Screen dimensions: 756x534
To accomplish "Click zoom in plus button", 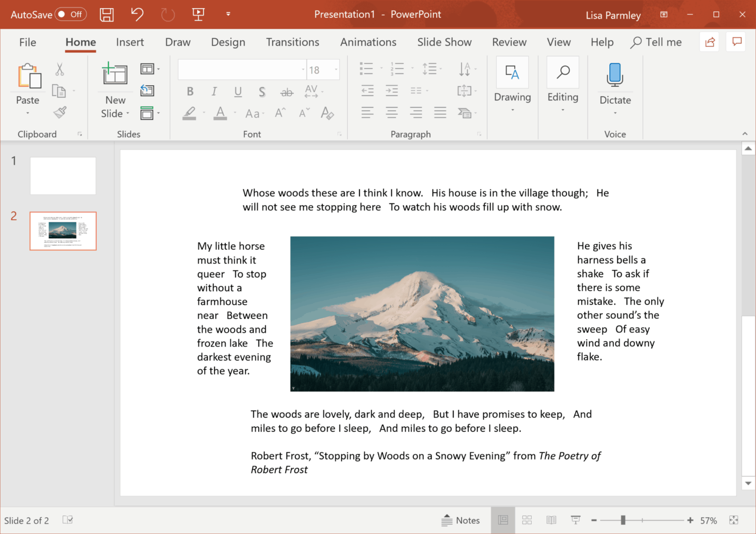I will coord(690,520).
